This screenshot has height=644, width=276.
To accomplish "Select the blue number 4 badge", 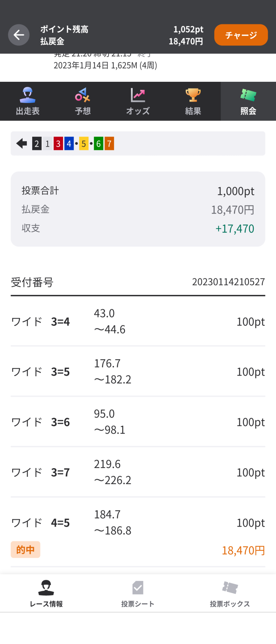I will (69, 144).
